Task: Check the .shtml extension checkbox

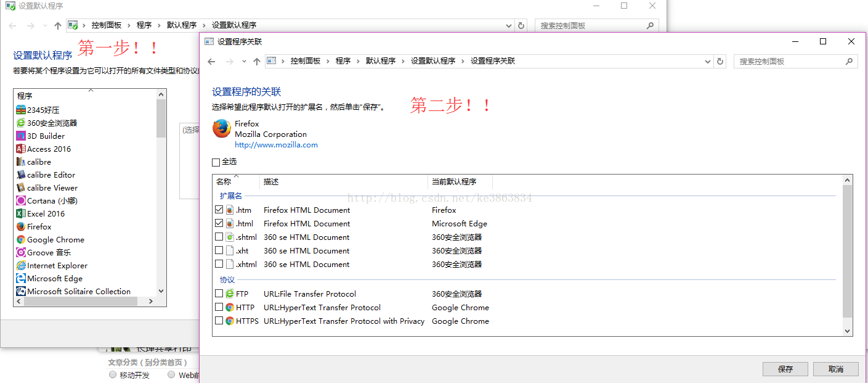Action: [219, 237]
